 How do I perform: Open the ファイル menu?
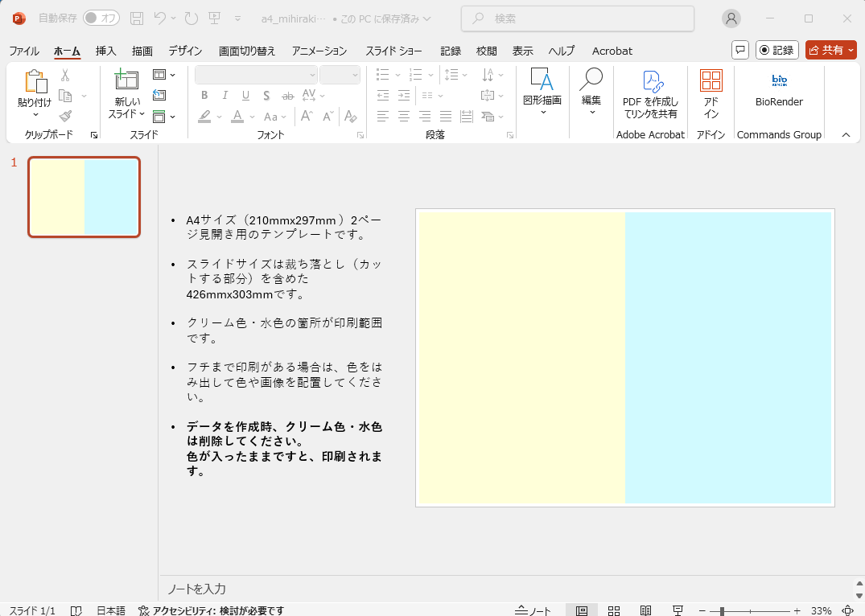pyautogui.click(x=24, y=51)
